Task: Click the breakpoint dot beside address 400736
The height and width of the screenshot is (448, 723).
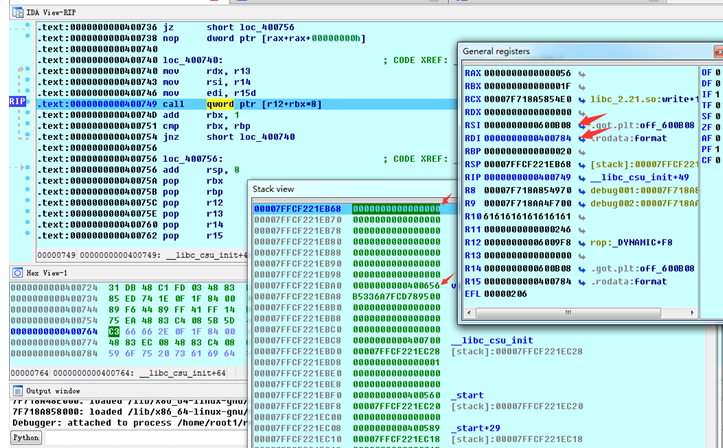Action: [x=28, y=25]
